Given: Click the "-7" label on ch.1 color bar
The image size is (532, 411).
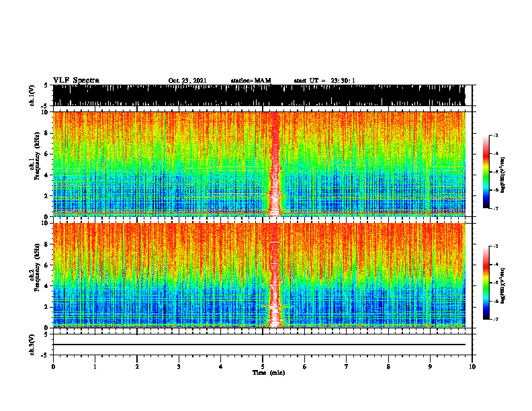Looking at the screenshot, I should [495, 208].
